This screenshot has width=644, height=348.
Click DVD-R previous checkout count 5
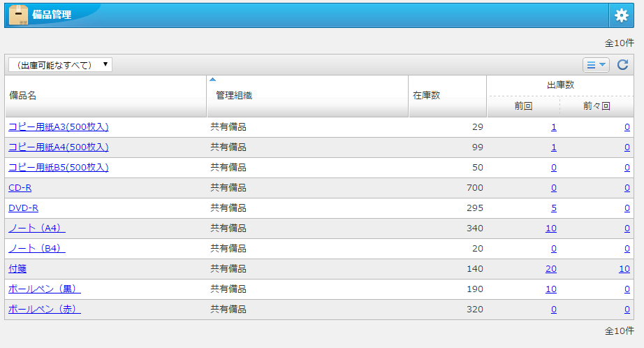click(x=553, y=208)
